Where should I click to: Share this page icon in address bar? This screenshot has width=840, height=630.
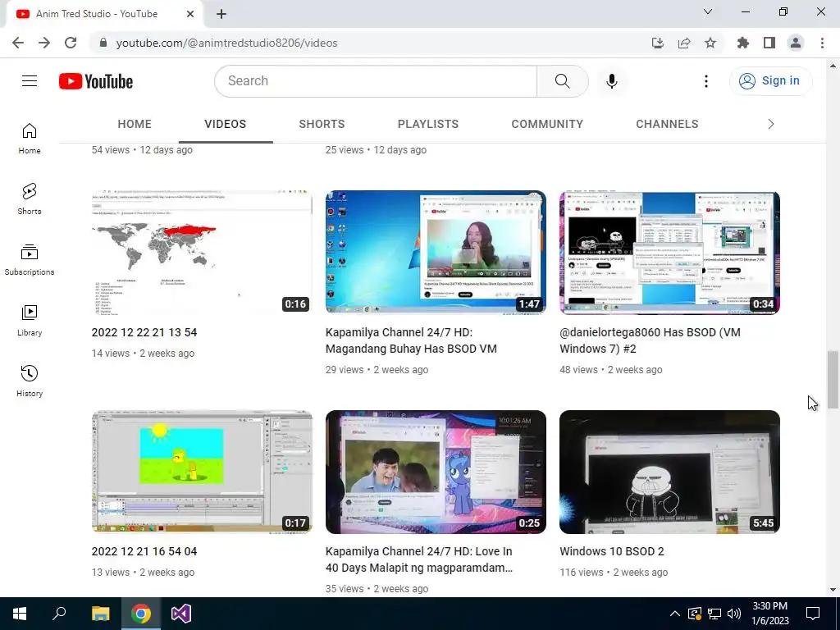pyautogui.click(x=683, y=43)
